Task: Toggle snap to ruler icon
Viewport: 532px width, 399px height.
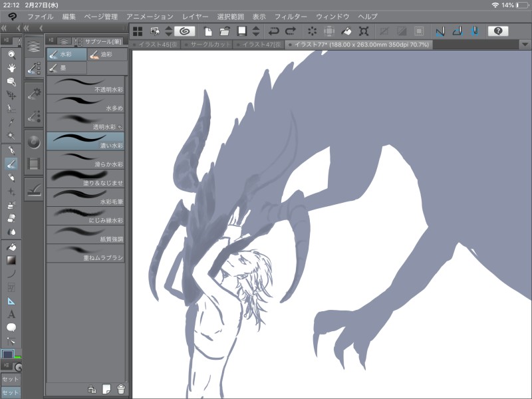Action: (x=440, y=31)
